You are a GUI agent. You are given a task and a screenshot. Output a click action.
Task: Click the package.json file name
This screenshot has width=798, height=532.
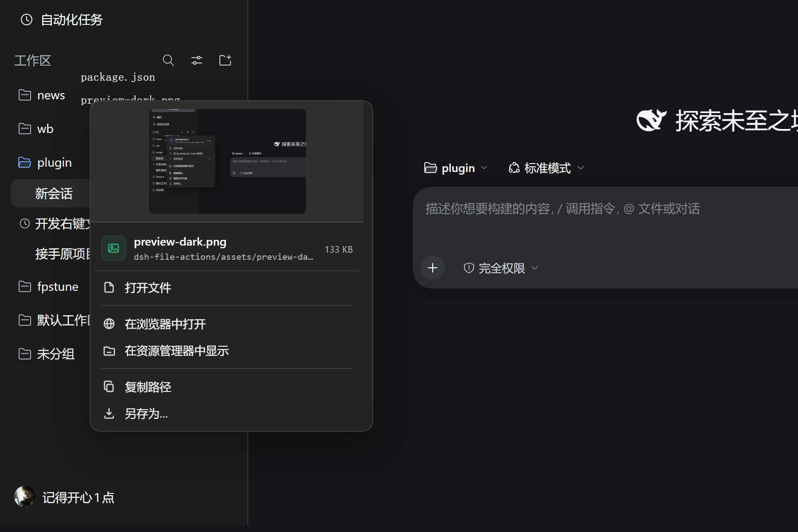coord(118,77)
